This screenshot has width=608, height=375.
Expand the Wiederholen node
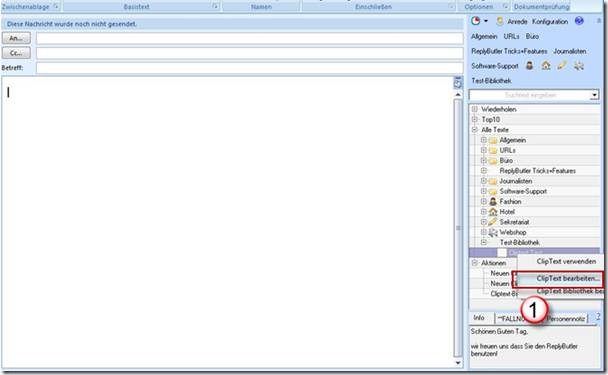475,109
